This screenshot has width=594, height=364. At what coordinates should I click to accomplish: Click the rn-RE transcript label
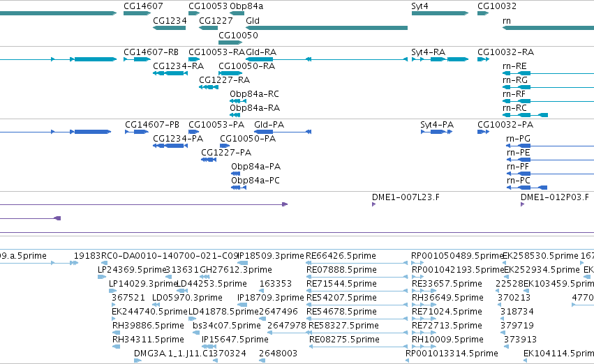pyautogui.click(x=514, y=66)
